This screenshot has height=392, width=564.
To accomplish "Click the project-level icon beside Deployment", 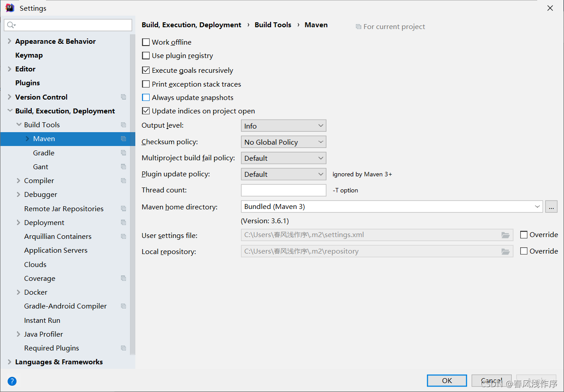I will pos(124,222).
